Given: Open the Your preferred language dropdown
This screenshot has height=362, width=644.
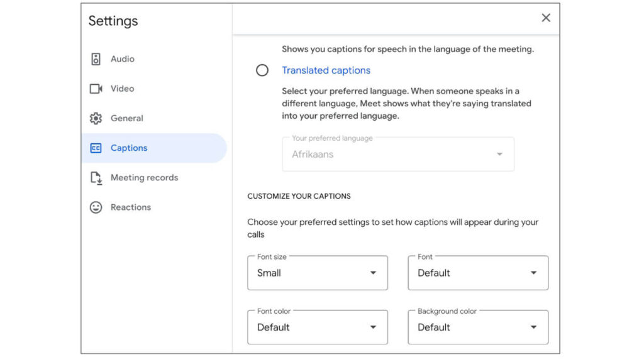Looking at the screenshot, I should (x=499, y=154).
